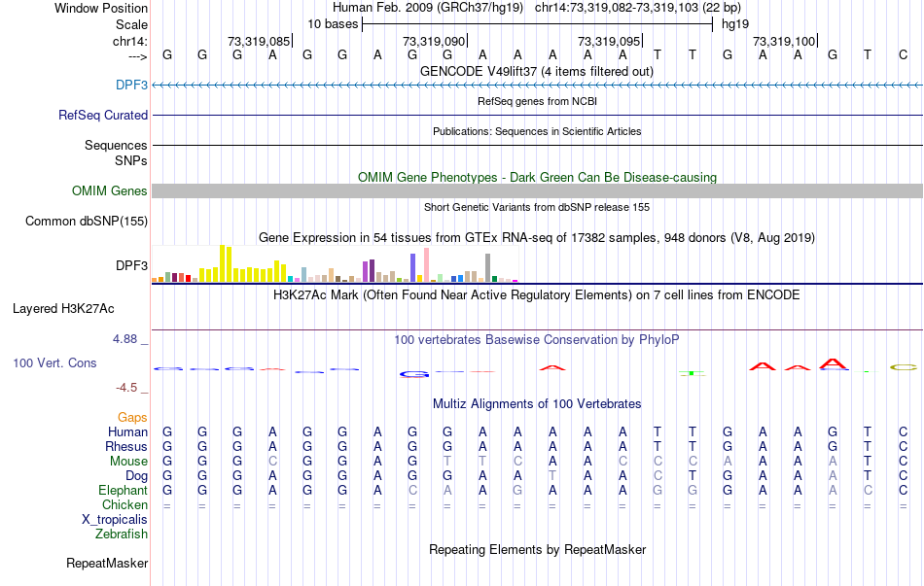Viewport: 924px width, 586px height.
Task: Click the tall gray bar in GTEx chart
Action: (x=487, y=267)
